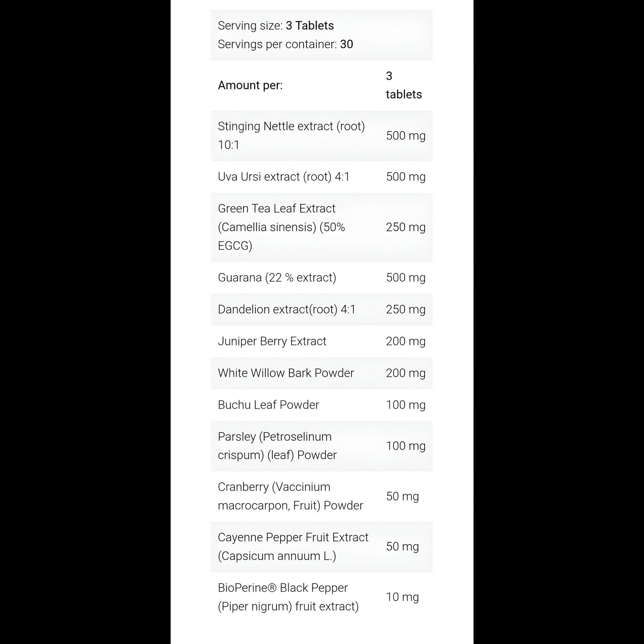The width and height of the screenshot is (644, 644).
Task: Click the Servings per container 30 line
Action: (285, 44)
